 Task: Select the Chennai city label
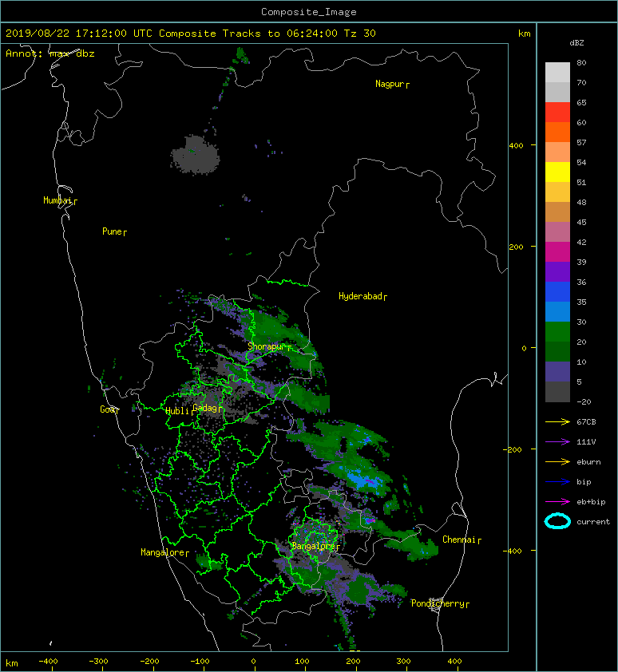point(459,540)
